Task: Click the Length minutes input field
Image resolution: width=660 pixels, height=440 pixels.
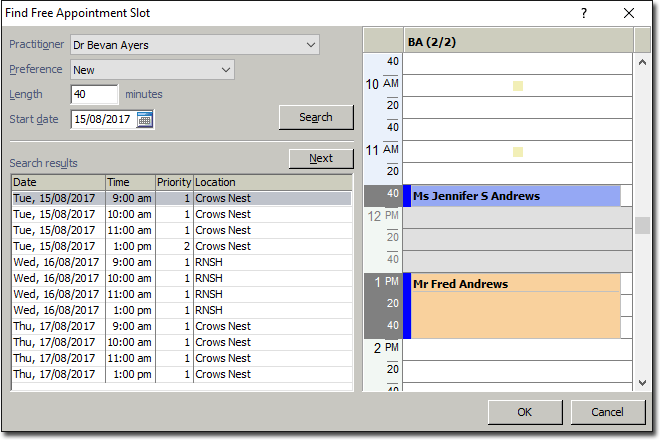Action: [x=95, y=94]
